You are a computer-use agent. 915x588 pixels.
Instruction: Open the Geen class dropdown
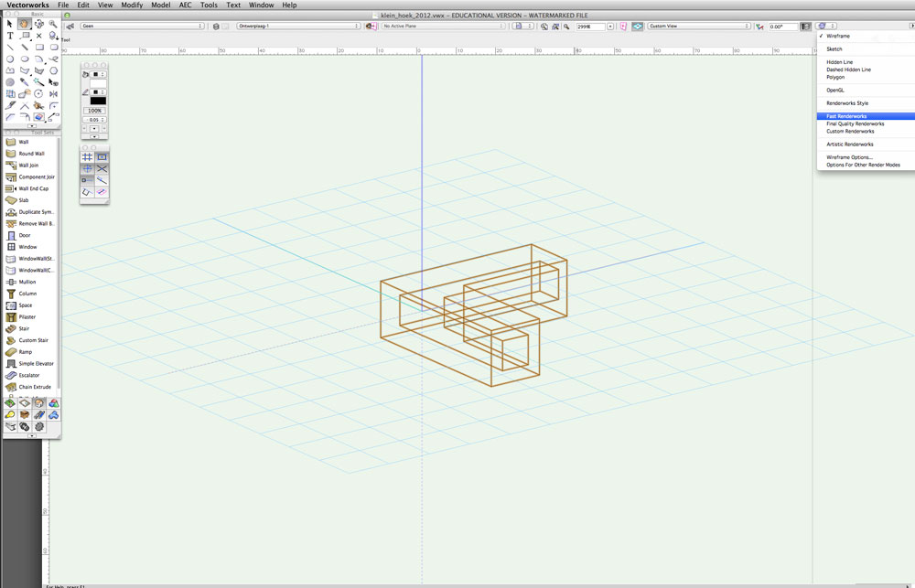click(142, 27)
